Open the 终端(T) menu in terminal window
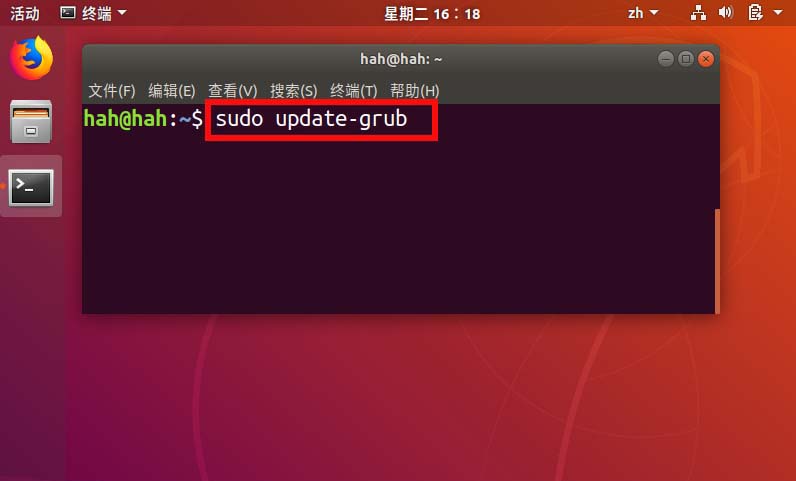796x481 pixels. (x=353, y=91)
